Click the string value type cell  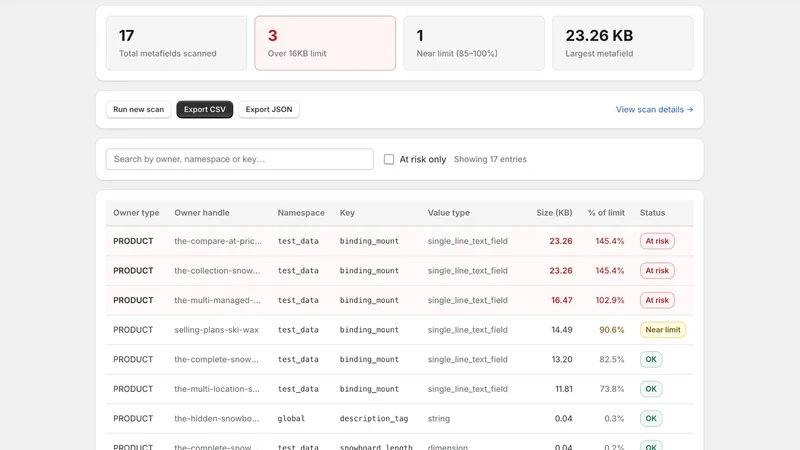tap(439, 418)
